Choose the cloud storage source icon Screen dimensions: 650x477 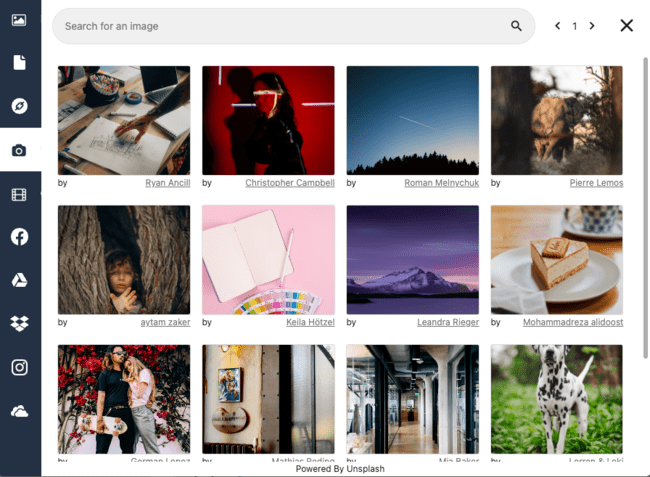(19, 411)
